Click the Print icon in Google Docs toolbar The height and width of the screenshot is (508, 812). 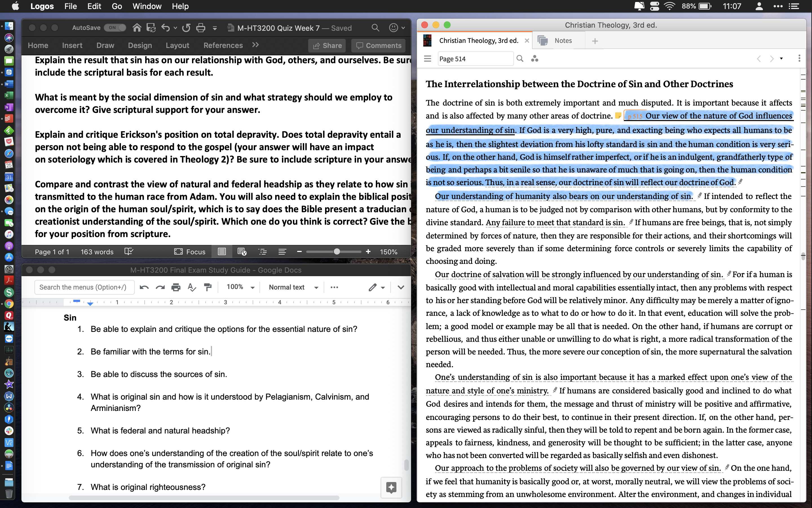tap(176, 287)
